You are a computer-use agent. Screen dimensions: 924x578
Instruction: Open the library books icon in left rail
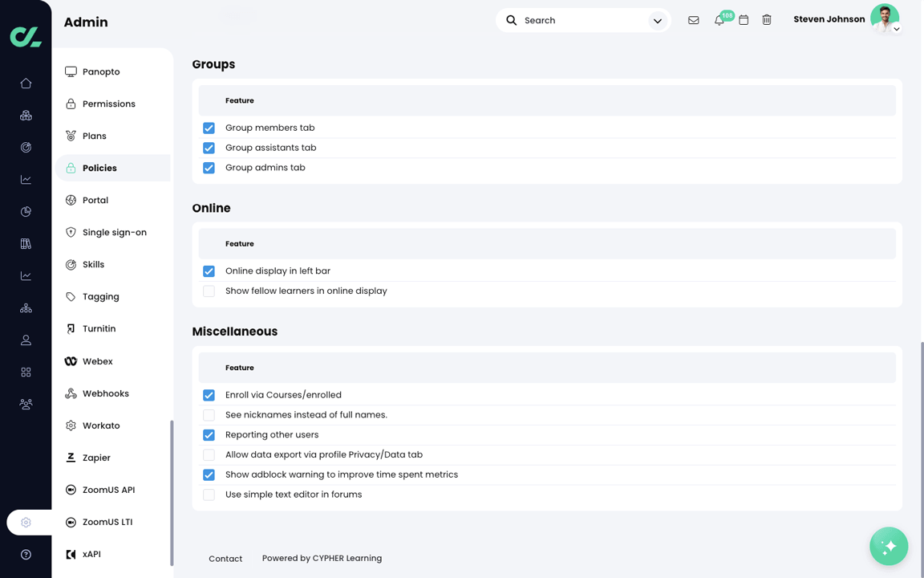coord(26,243)
